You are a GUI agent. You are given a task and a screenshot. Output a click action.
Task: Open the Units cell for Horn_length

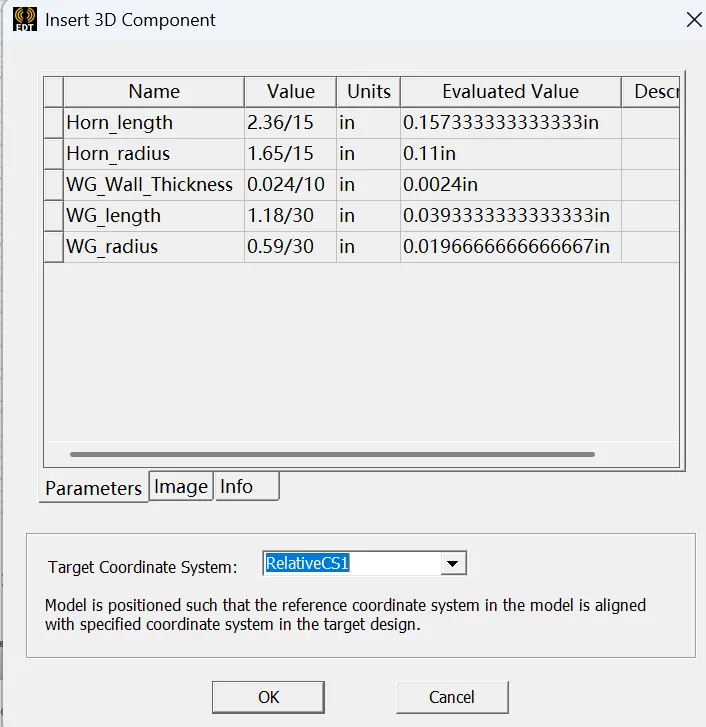369,123
